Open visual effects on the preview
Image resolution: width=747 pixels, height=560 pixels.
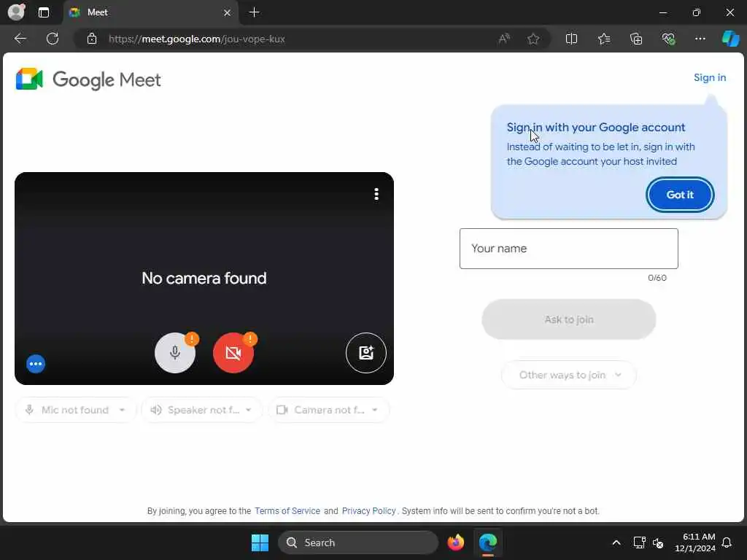pos(366,353)
